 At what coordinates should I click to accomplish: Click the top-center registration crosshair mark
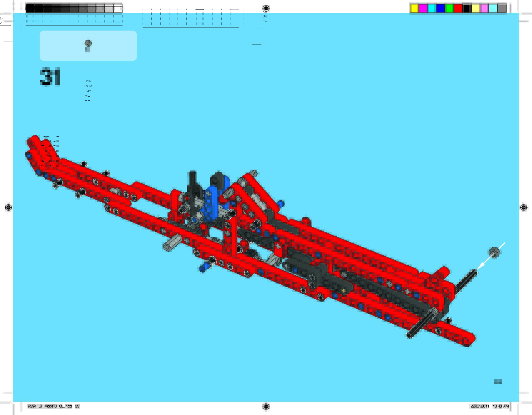coord(266,8)
